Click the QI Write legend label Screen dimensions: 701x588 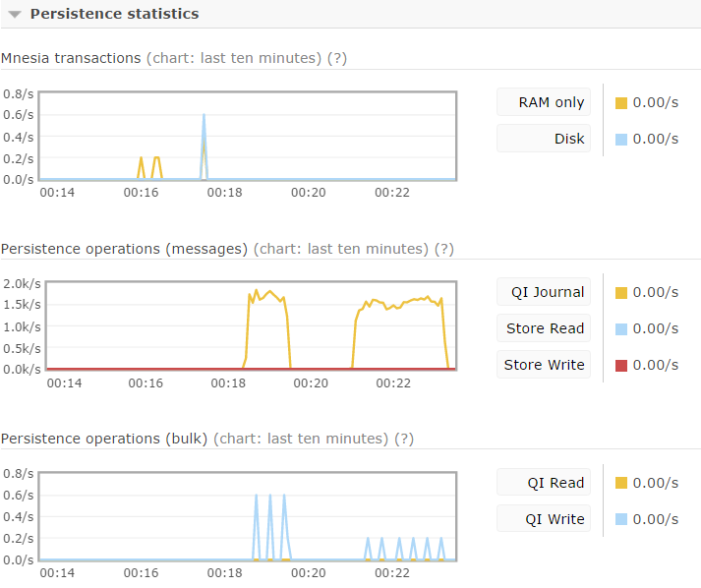pyautogui.click(x=543, y=519)
